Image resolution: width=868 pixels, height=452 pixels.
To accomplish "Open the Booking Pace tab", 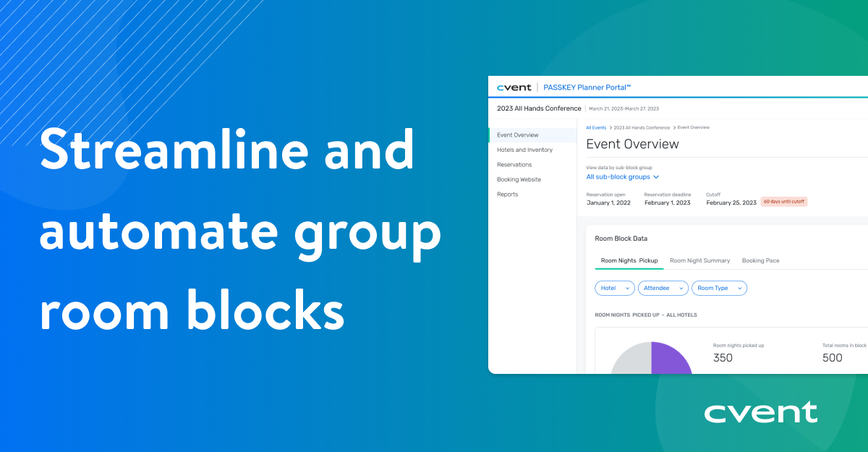I will [760, 260].
